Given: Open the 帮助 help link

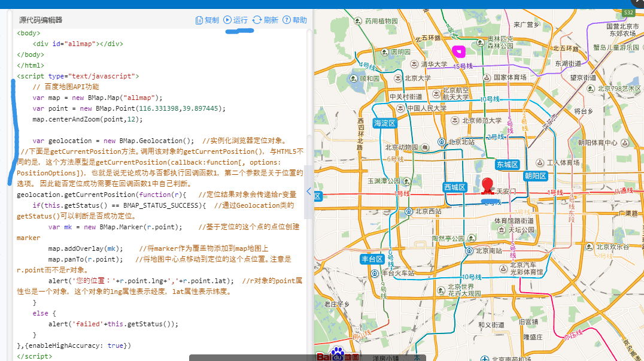Looking at the screenshot, I should pyautogui.click(x=295, y=20).
